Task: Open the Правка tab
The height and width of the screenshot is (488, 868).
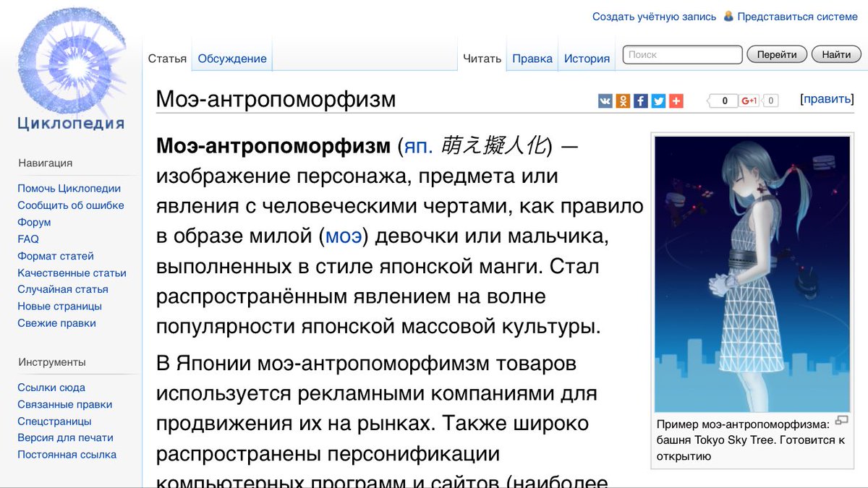Action: tap(532, 59)
